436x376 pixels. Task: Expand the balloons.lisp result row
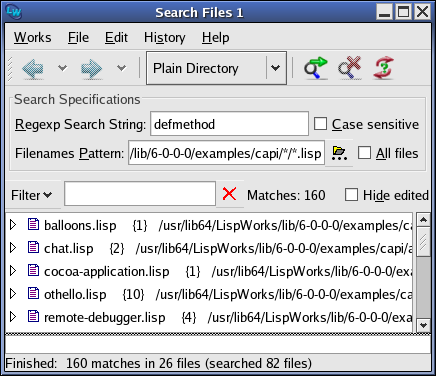click(13, 225)
